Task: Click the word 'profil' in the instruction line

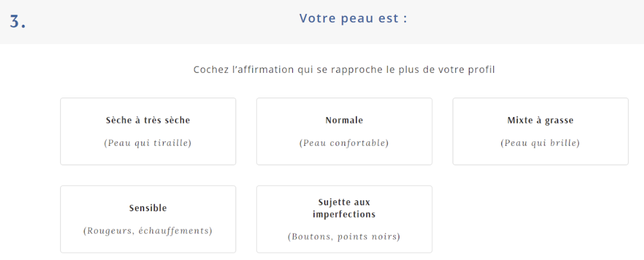Action: click(x=481, y=70)
